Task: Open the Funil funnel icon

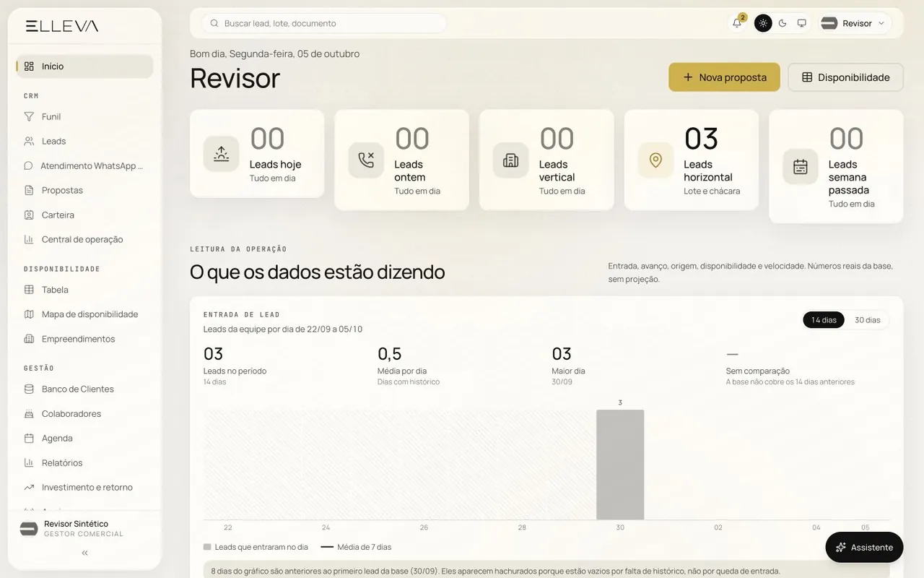Action: [x=29, y=116]
